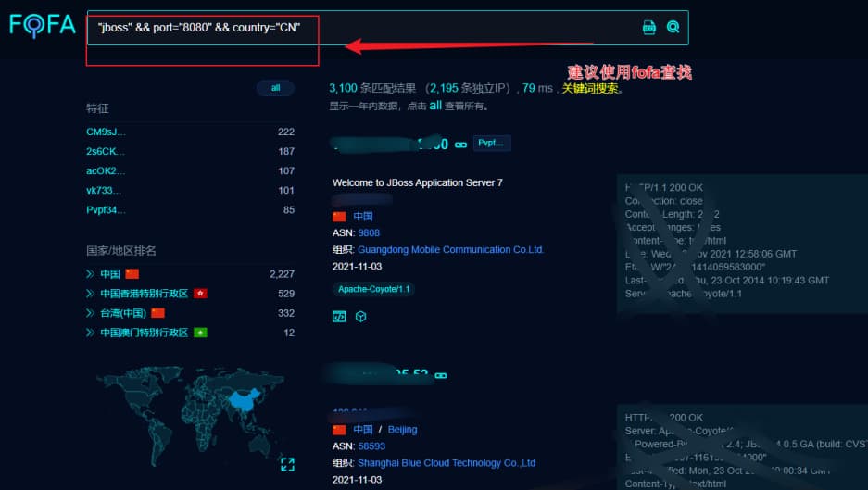
Task: Filter by feature acOK2...
Action: click(x=106, y=170)
